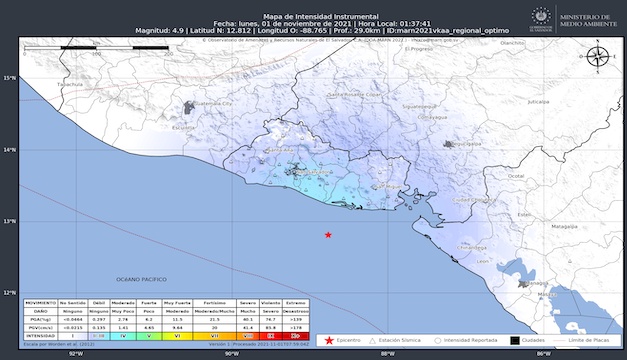Click the Ministerio de Medio Ambiente logo text
Screen dimensions: 627x360
click(x=588, y=20)
